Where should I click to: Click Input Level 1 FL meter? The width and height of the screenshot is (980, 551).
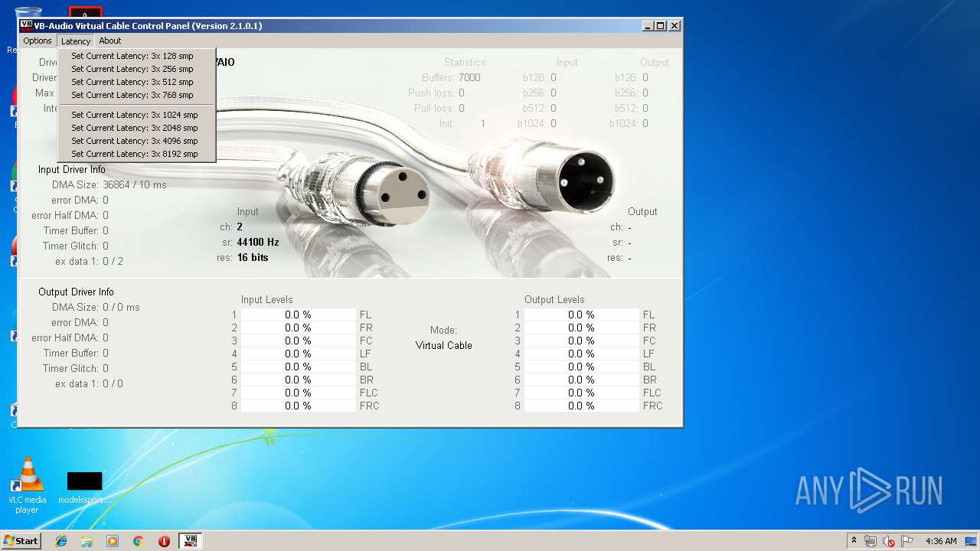tap(298, 315)
